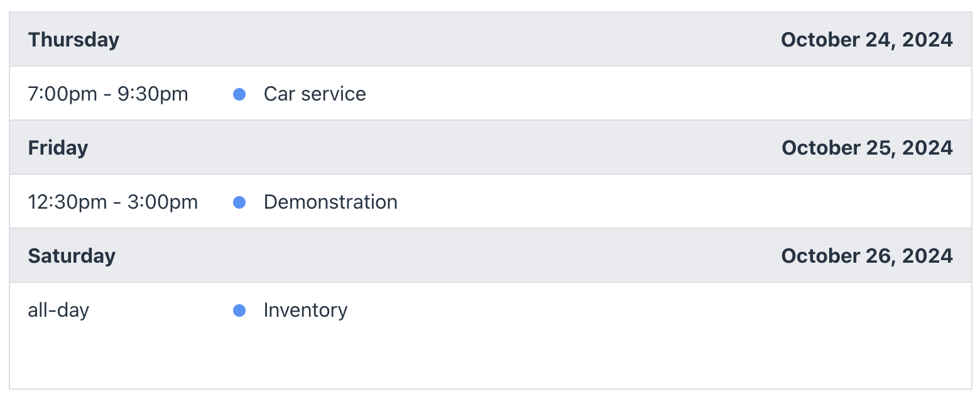This screenshot has height=401, width=980.
Task: Select the Thursday day heading
Action: pos(73,40)
